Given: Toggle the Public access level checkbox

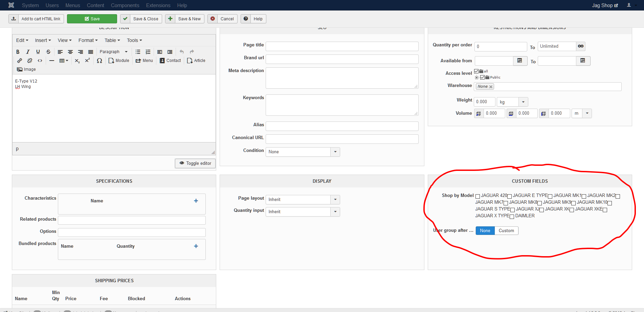Looking at the screenshot, I should [x=483, y=77].
